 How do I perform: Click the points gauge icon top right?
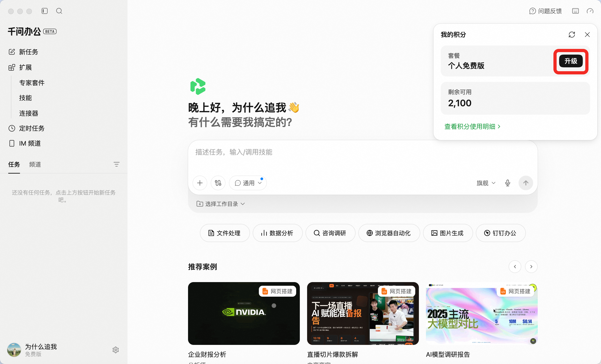point(590,11)
